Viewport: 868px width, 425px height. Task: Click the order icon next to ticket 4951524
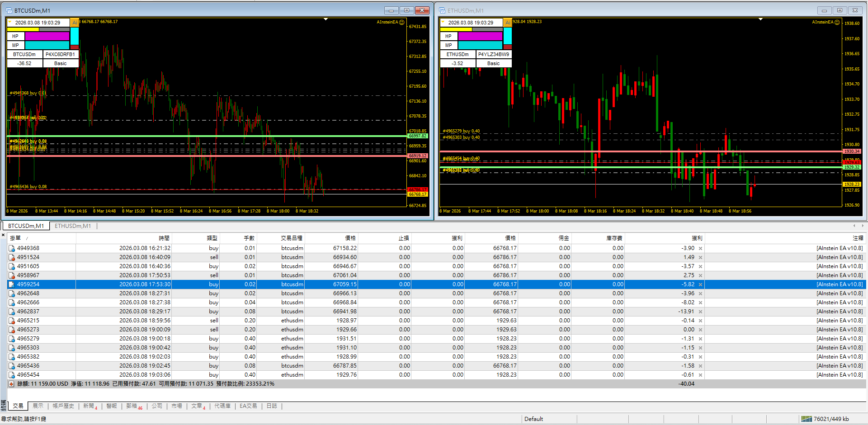tap(12, 257)
